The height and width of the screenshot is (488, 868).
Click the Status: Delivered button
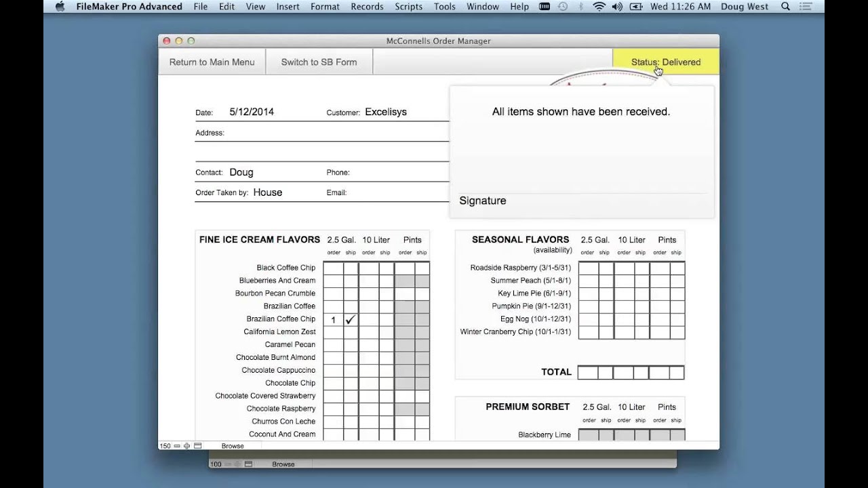tap(666, 62)
